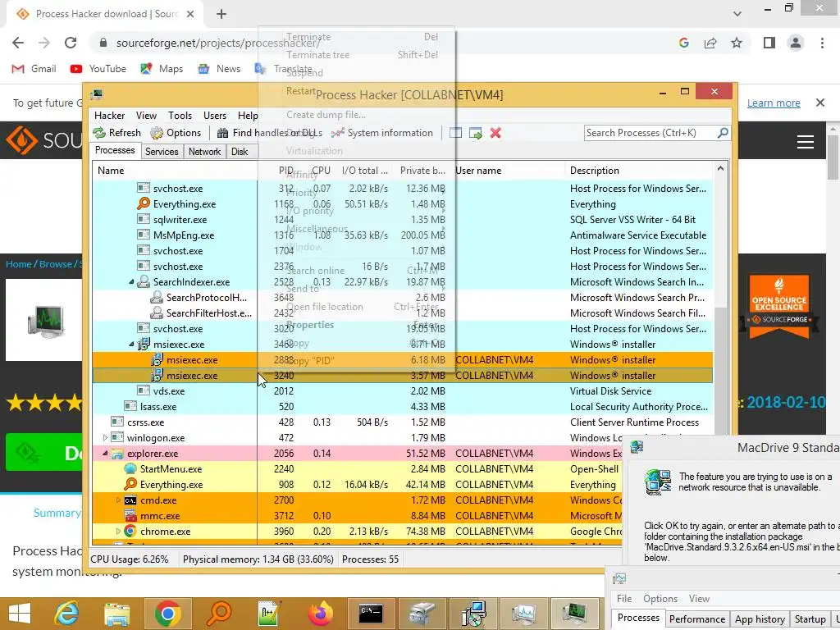Select the StartMenu.exe process row
This screenshot has height=630, width=840.
coord(356,468)
